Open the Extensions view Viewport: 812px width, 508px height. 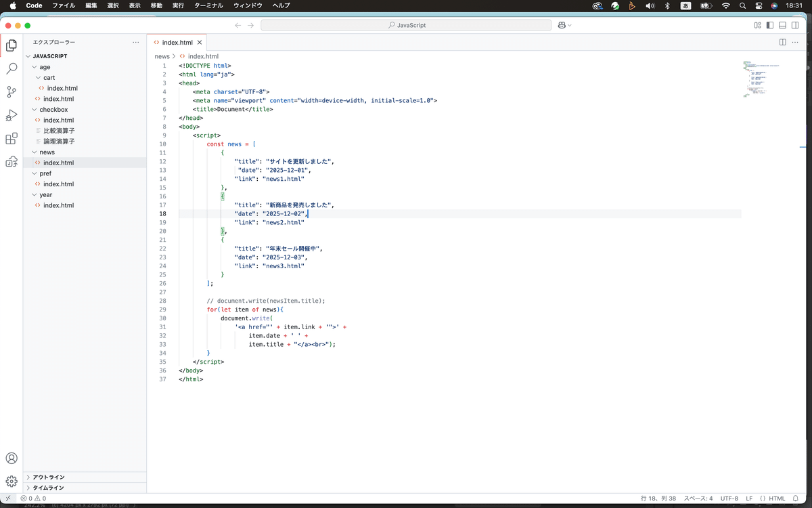(x=12, y=139)
